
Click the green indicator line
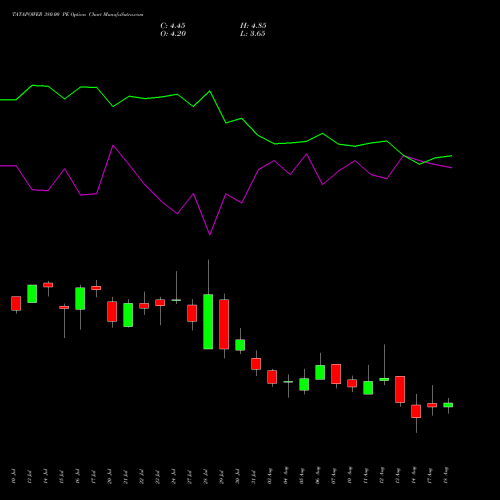coord(226,123)
